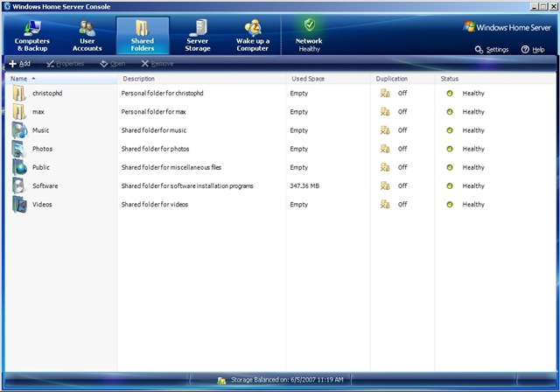
Task: Sort by the Duplication column header
Action: point(402,79)
